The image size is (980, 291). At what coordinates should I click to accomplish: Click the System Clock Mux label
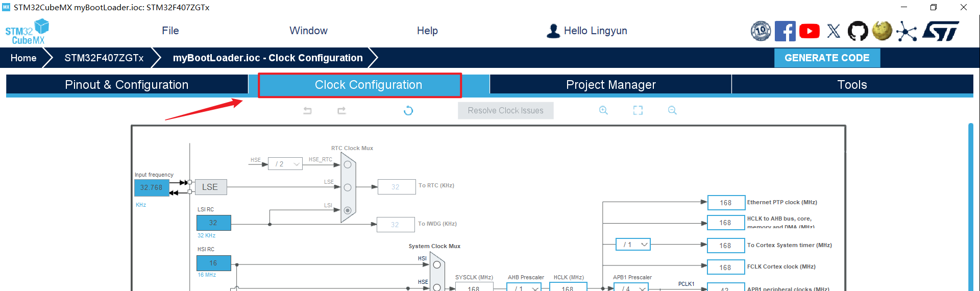pyautogui.click(x=434, y=246)
